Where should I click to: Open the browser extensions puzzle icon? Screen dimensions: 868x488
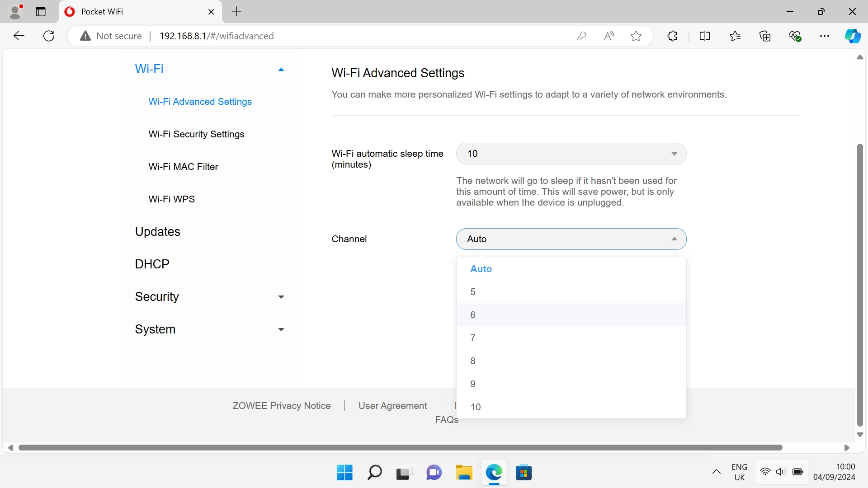click(x=672, y=36)
